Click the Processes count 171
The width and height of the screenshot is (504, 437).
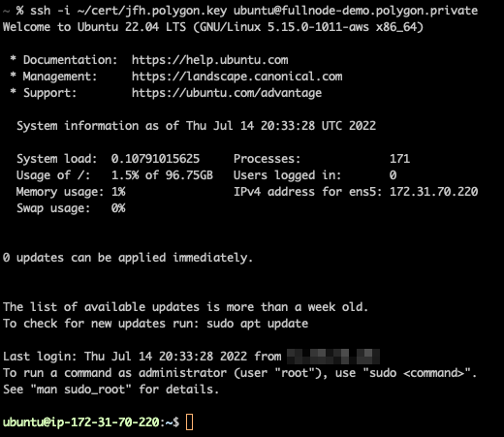(x=399, y=159)
